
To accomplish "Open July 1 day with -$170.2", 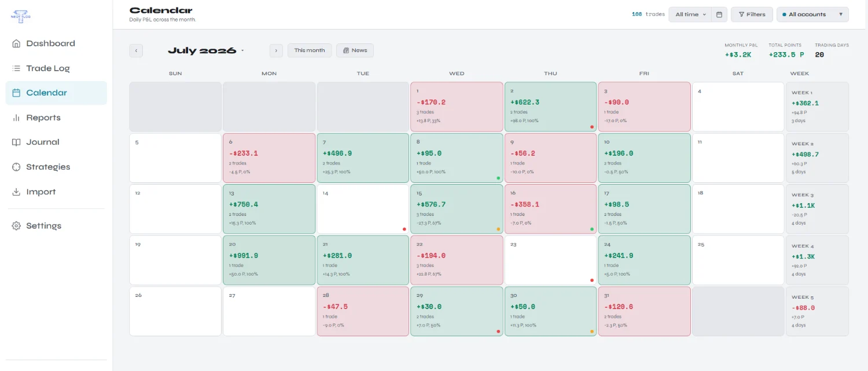I will [457, 106].
